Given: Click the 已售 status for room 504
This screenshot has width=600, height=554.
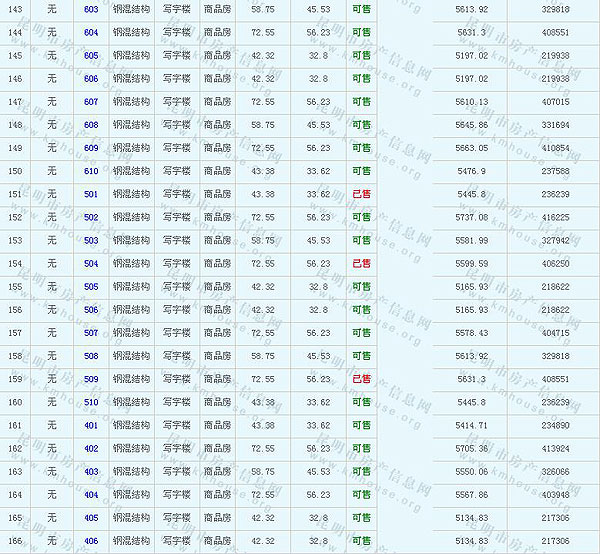Looking at the screenshot, I should pos(361,263).
